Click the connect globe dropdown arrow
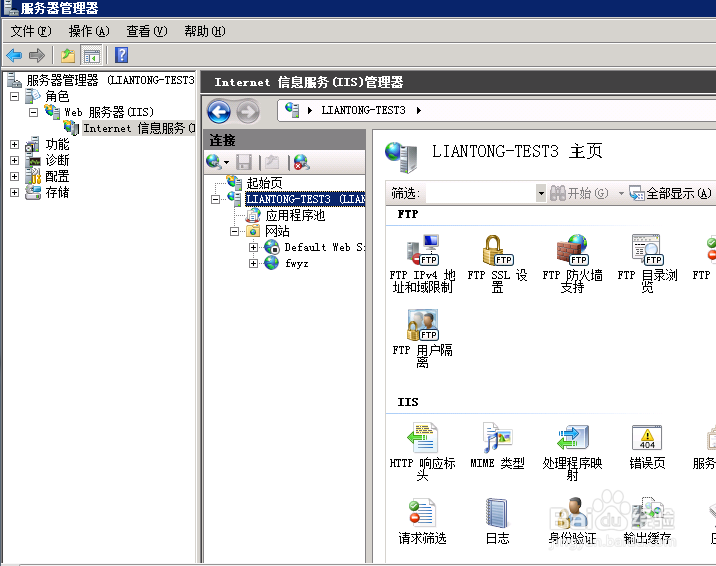The width and height of the screenshot is (716, 566). (x=226, y=162)
